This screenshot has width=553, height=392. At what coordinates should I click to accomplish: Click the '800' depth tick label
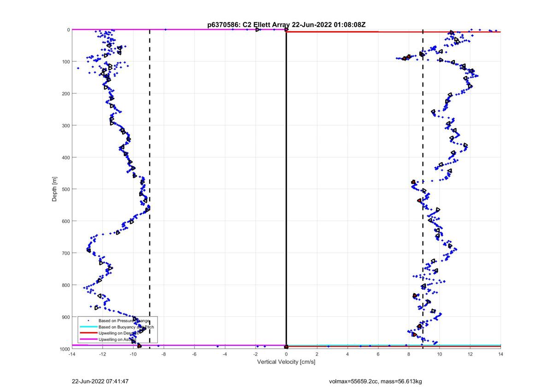[x=65, y=285]
